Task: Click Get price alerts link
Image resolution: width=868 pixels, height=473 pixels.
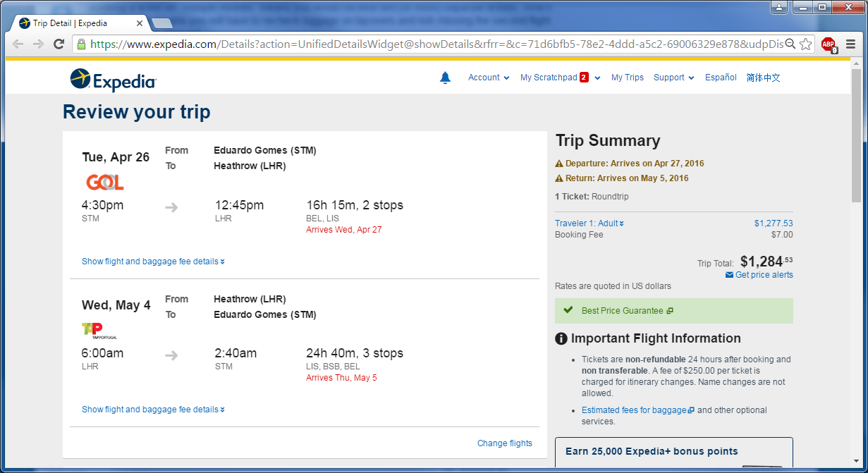Action: [x=764, y=275]
